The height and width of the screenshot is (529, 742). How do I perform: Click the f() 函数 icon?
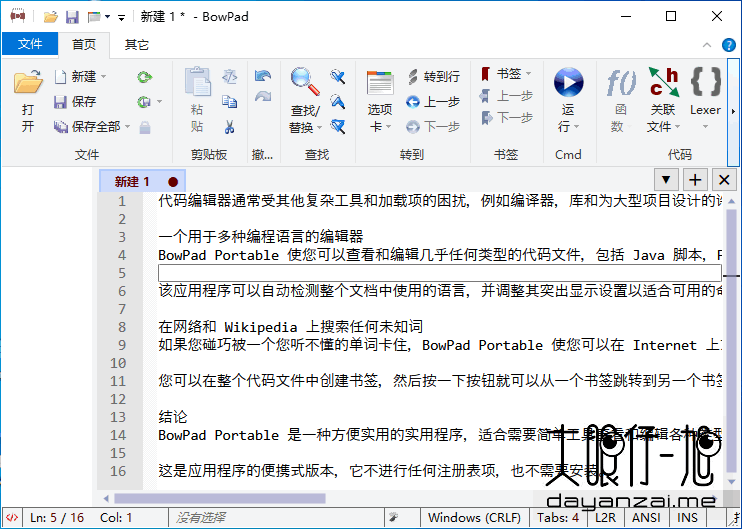coord(620,82)
